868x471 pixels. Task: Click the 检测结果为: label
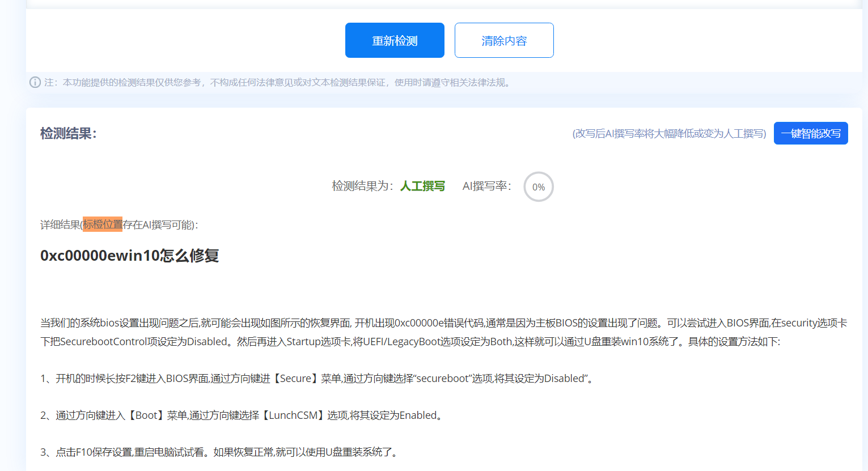(363, 186)
